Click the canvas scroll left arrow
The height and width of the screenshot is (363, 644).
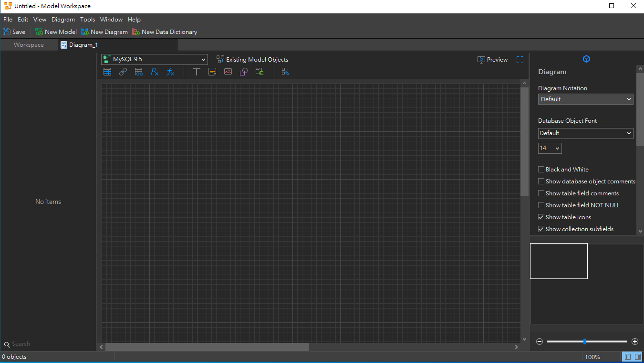tap(101, 347)
